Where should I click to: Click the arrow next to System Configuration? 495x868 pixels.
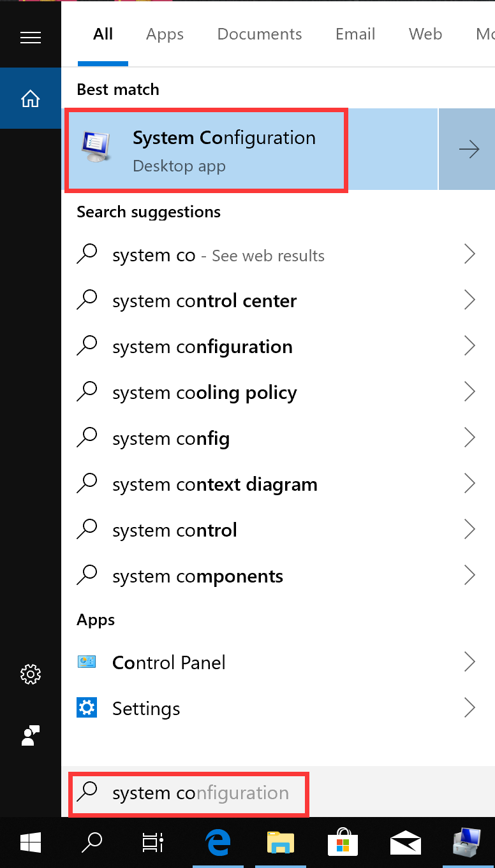pyautogui.click(x=468, y=148)
